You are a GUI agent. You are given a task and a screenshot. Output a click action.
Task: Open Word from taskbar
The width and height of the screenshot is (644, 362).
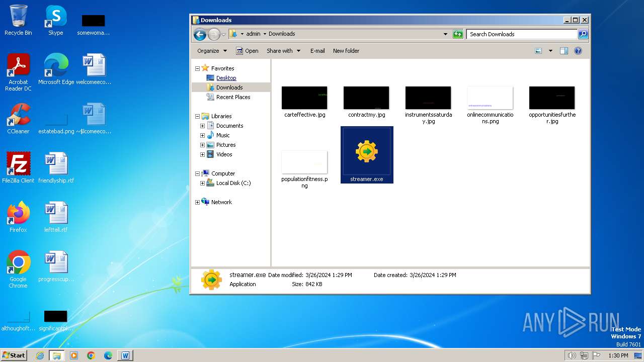[125, 355]
